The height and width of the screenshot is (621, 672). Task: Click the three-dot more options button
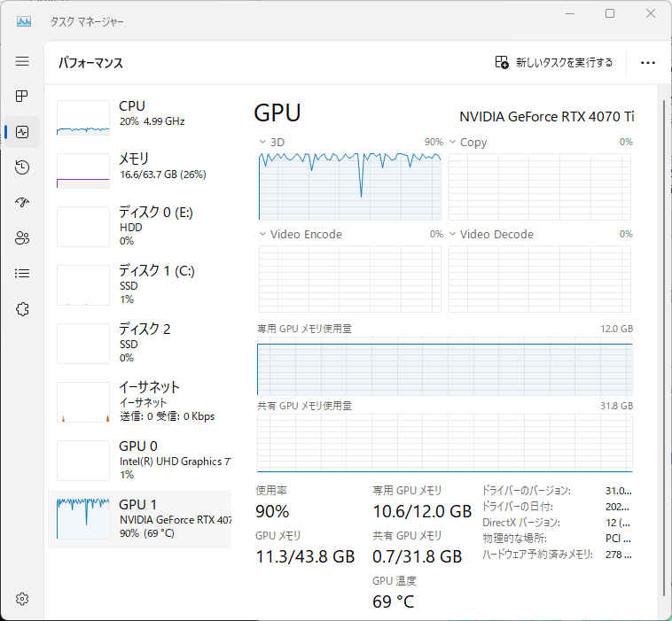coord(647,63)
